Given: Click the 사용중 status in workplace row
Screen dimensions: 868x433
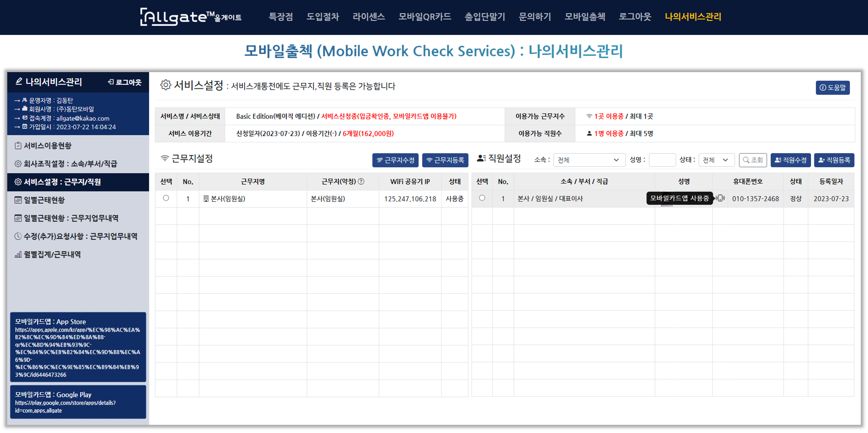Looking at the screenshot, I should click(455, 199).
